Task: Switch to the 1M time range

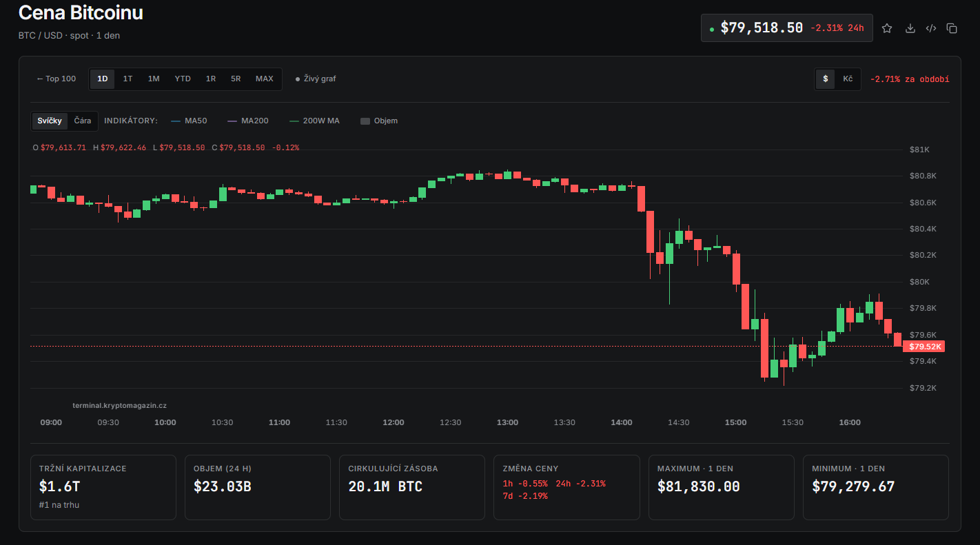Action: click(x=154, y=79)
